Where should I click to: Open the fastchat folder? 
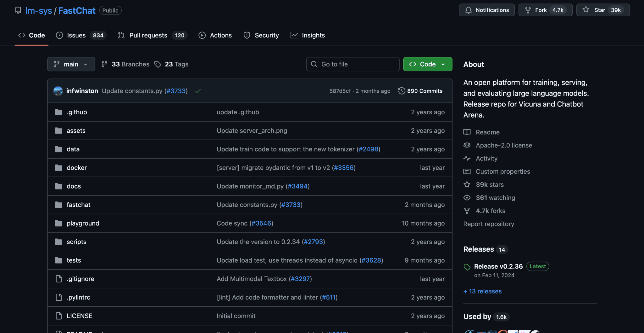[78, 205]
